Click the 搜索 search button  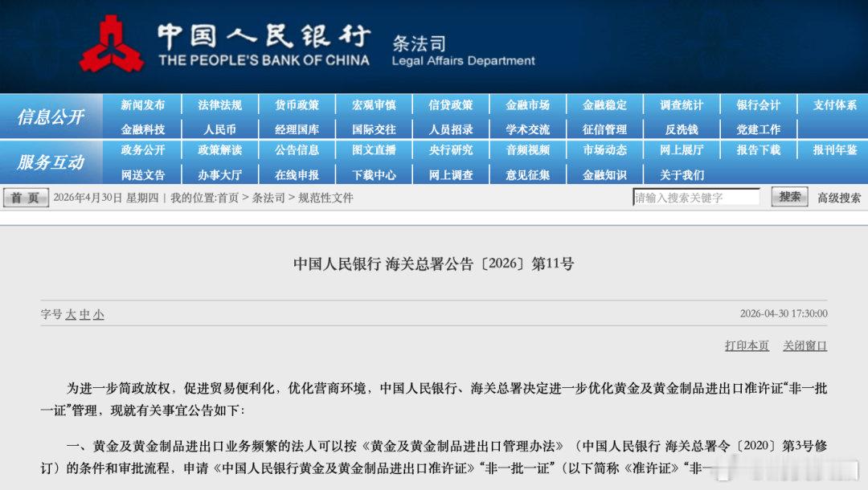tap(788, 197)
